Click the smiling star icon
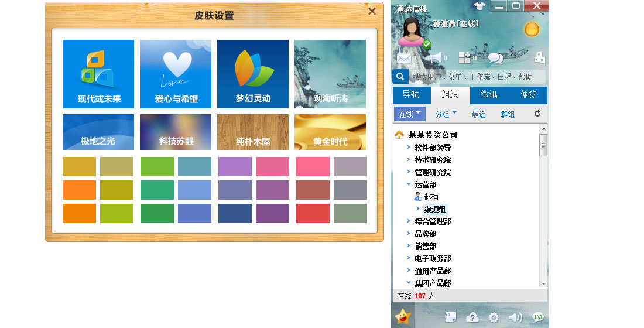Viewport: 644px width, 328px height. [x=403, y=317]
